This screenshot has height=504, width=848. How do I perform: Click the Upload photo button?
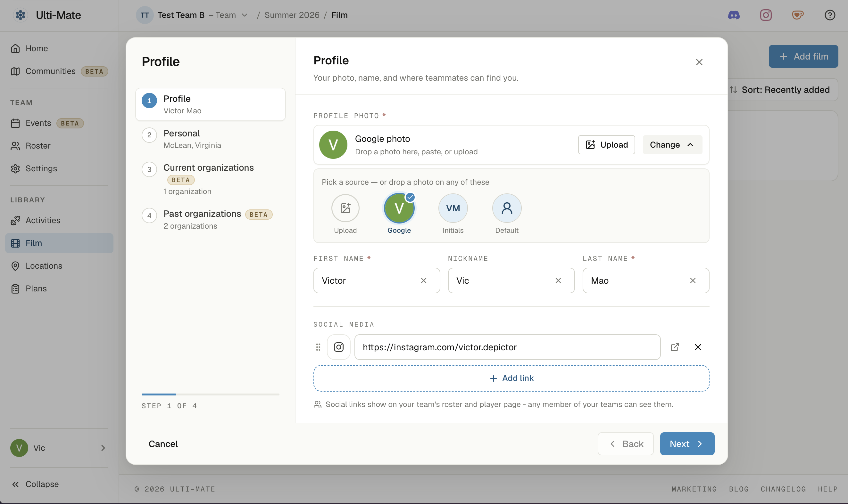[x=606, y=145]
